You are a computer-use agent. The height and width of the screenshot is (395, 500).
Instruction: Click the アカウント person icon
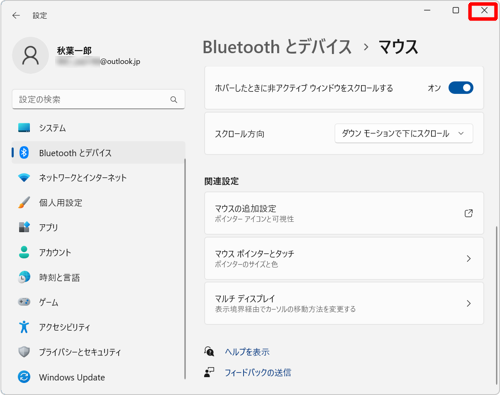pos(24,252)
